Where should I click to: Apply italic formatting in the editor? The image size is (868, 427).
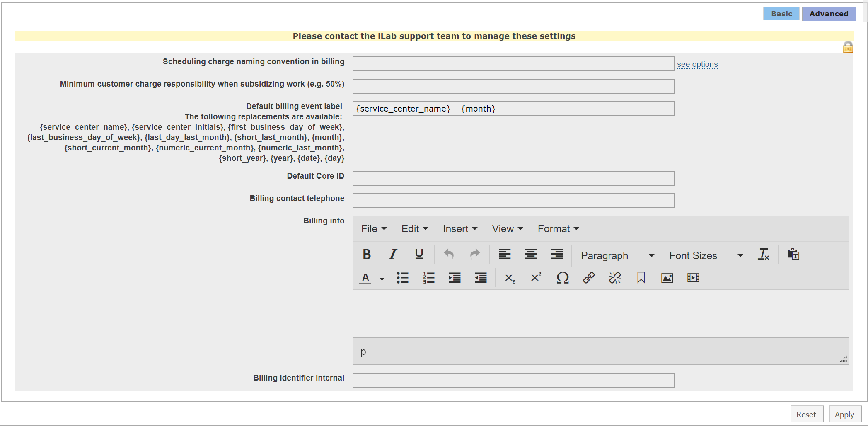(393, 255)
